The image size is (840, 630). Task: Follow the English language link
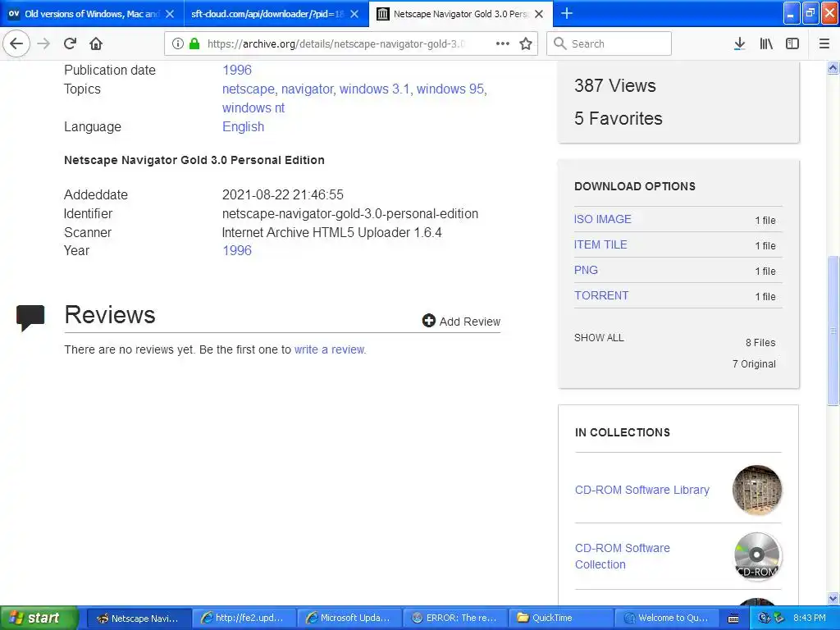pos(243,127)
